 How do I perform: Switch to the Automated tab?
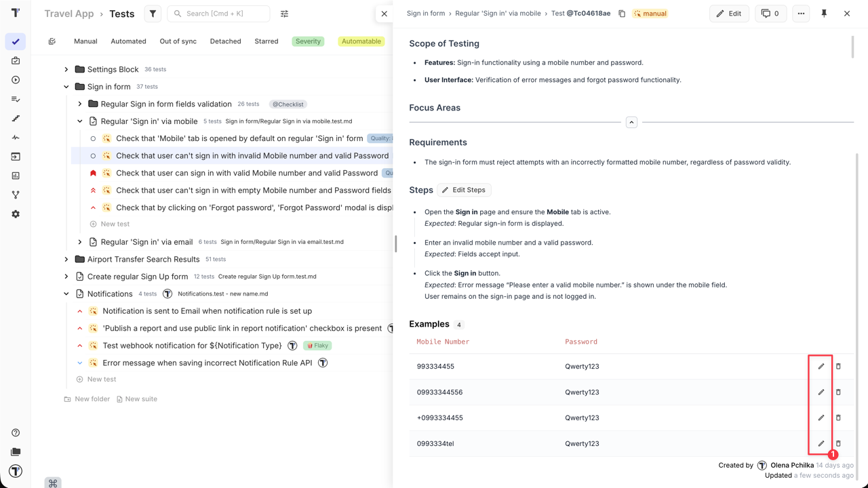pyautogui.click(x=128, y=41)
